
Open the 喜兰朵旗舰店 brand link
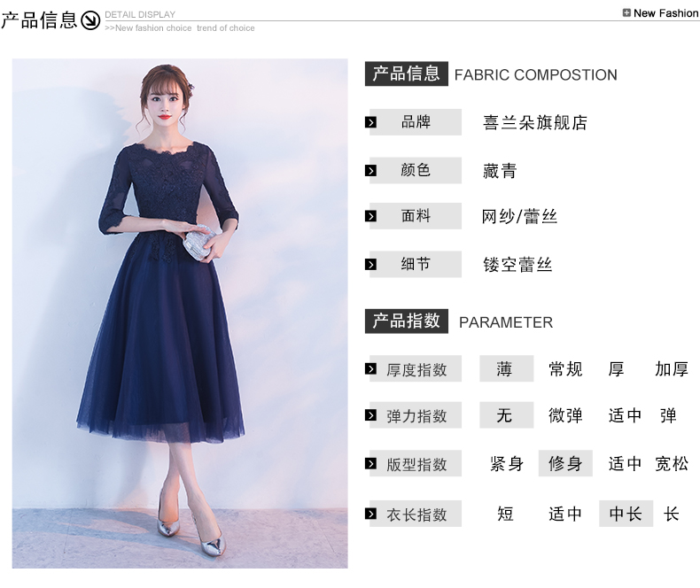point(535,122)
